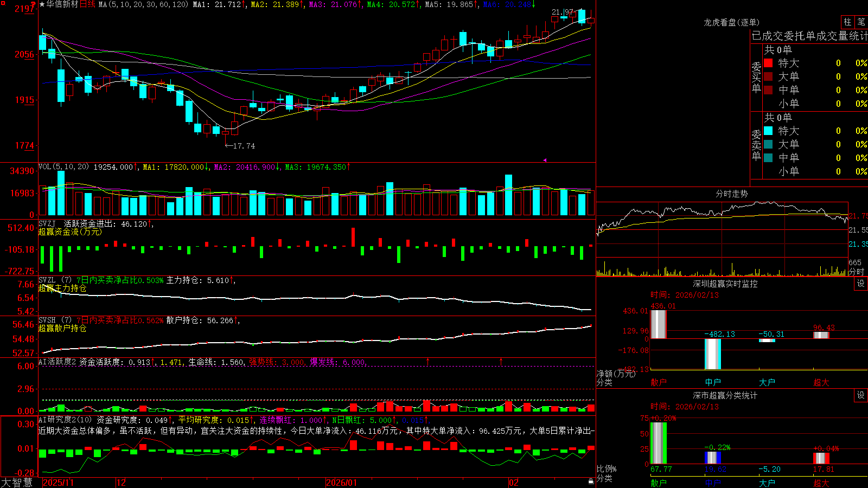Click the 分时走势 panel title
The width and height of the screenshot is (868, 488).
pos(731,194)
